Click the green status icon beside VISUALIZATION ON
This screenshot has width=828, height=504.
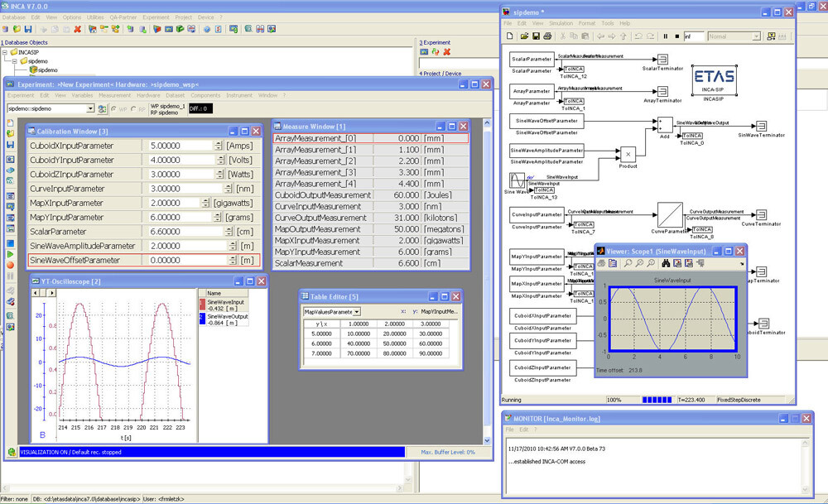point(12,452)
